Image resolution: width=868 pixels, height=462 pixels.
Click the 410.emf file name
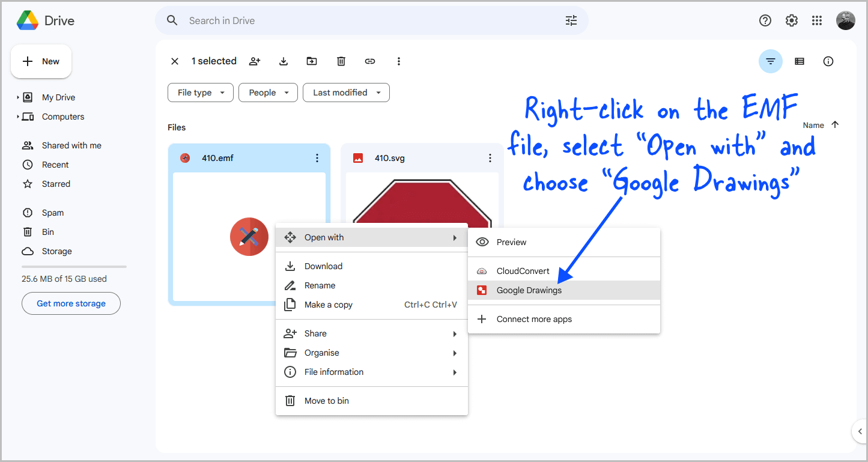point(217,158)
